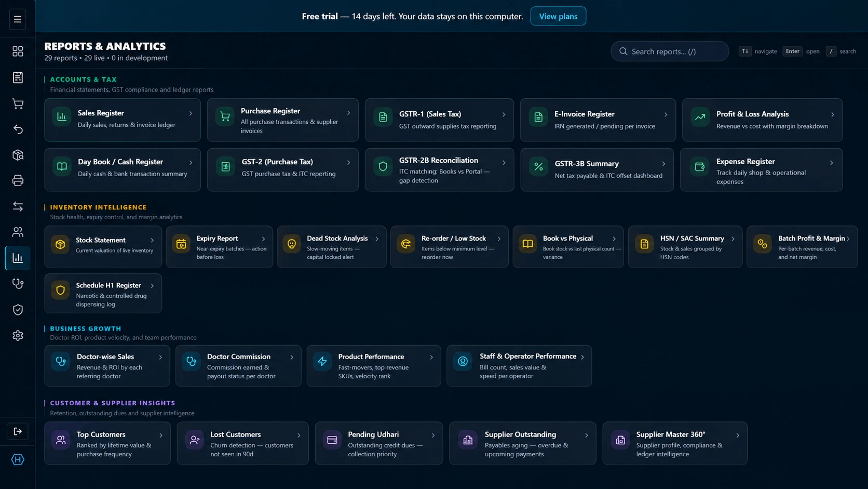Image resolution: width=868 pixels, height=489 pixels.
Task: Expand the Supplier Master 360° chevron
Action: coord(738,435)
